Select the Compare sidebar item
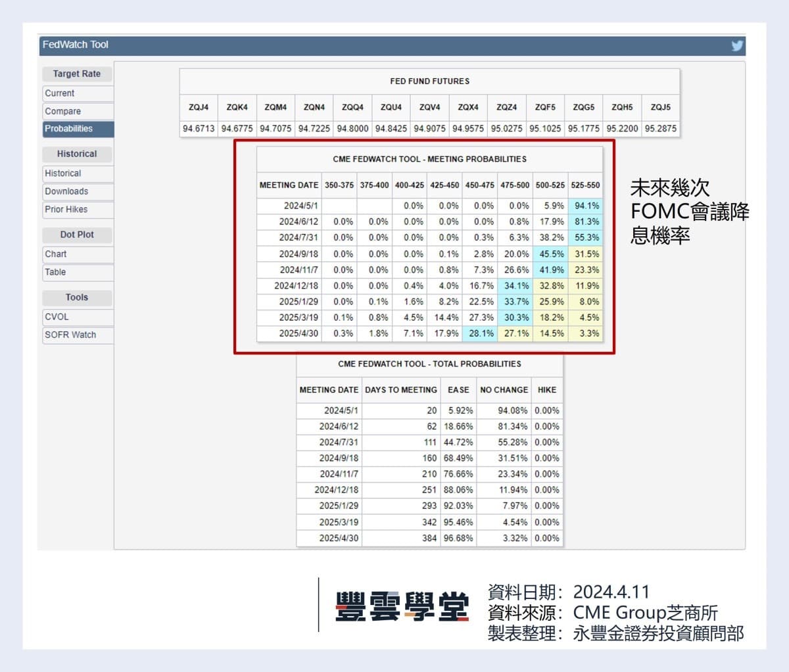Screen dimensions: 789x672 (63, 111)
